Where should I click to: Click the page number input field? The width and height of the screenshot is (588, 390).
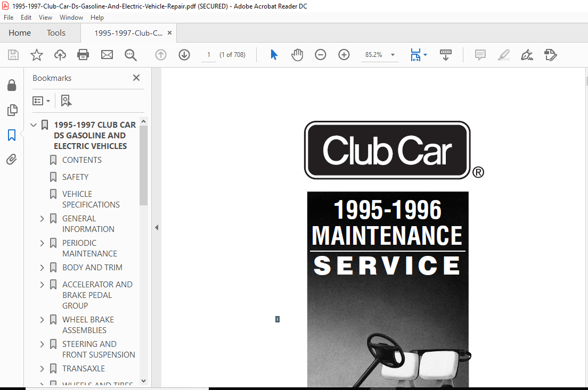click(208, 55)
